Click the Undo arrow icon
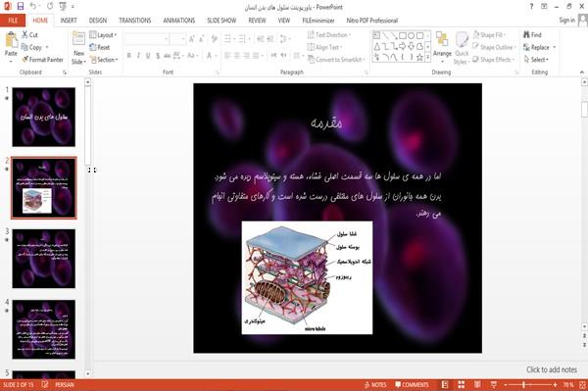The height and width of the screenshot is (391, 588). pyautogui.click(x=33, y=6)
